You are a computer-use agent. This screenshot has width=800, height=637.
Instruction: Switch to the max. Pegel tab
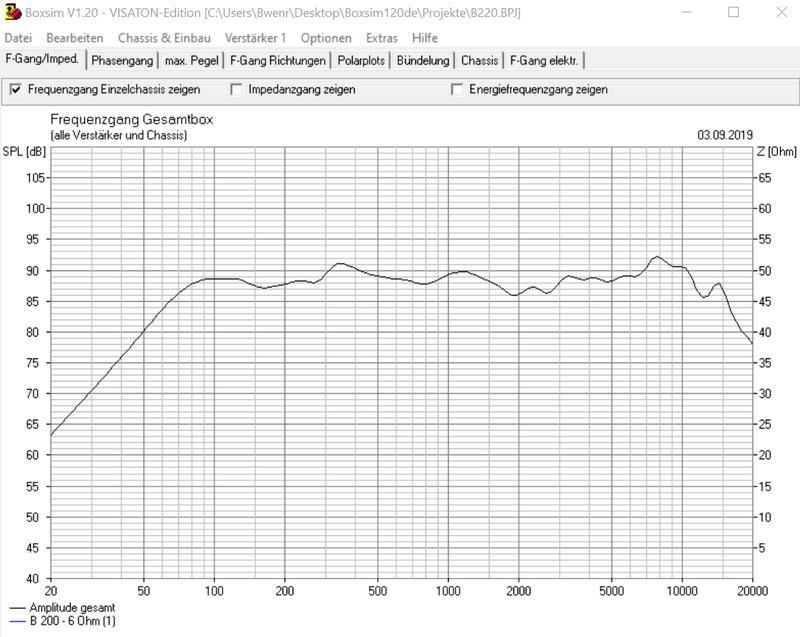(x=191, y=61)
